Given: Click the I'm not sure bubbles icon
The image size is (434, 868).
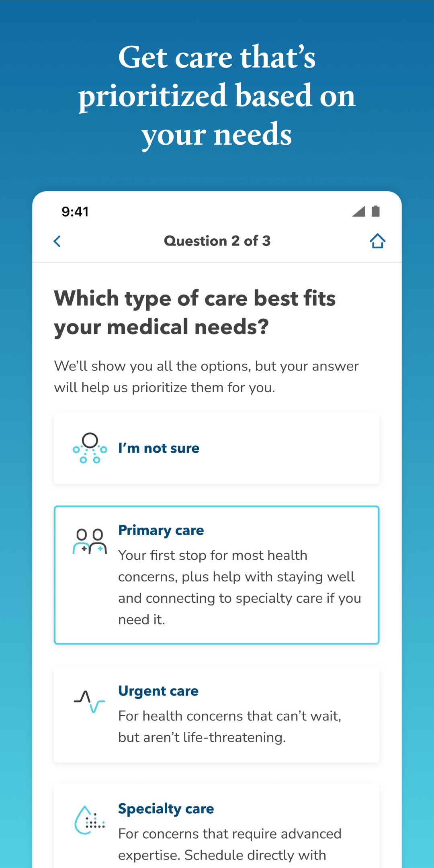Looking at the screenshot, I should pyautogui.click(x=90, y=448).
